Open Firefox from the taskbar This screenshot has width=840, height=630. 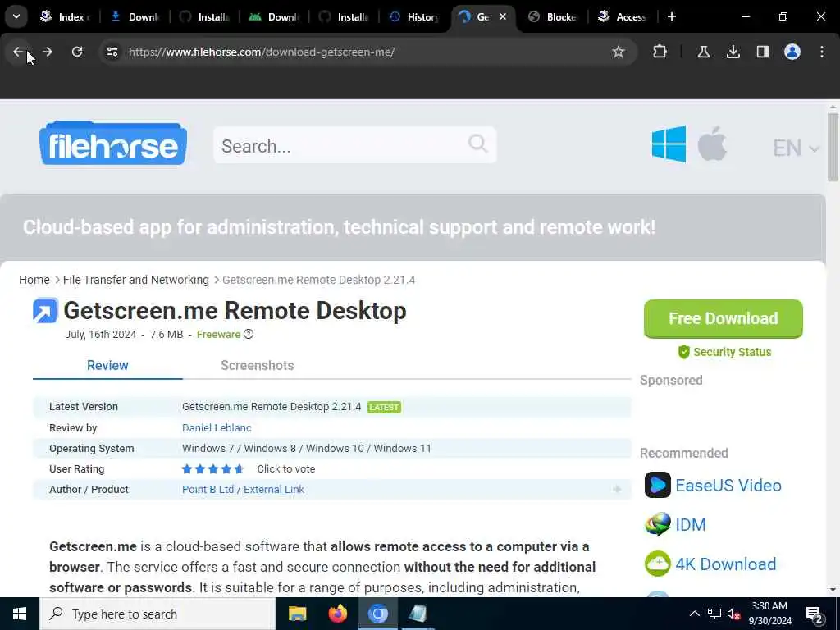coord(337,614)
